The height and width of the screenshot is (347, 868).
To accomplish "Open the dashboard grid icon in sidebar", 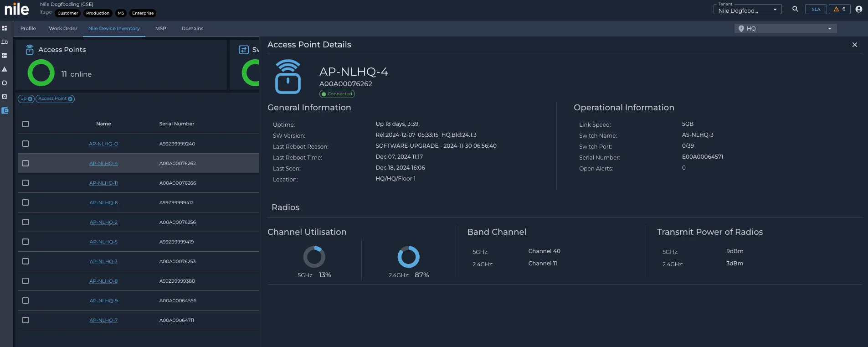I will (5, 28).
